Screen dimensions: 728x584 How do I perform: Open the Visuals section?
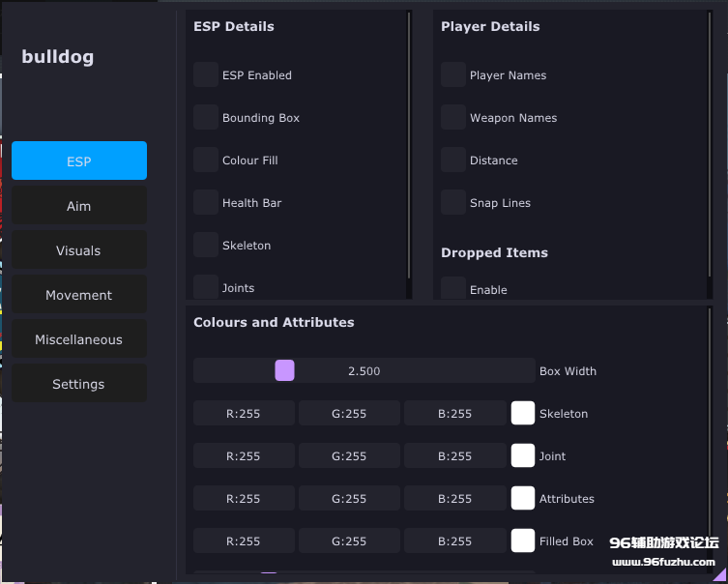point(79,250)
